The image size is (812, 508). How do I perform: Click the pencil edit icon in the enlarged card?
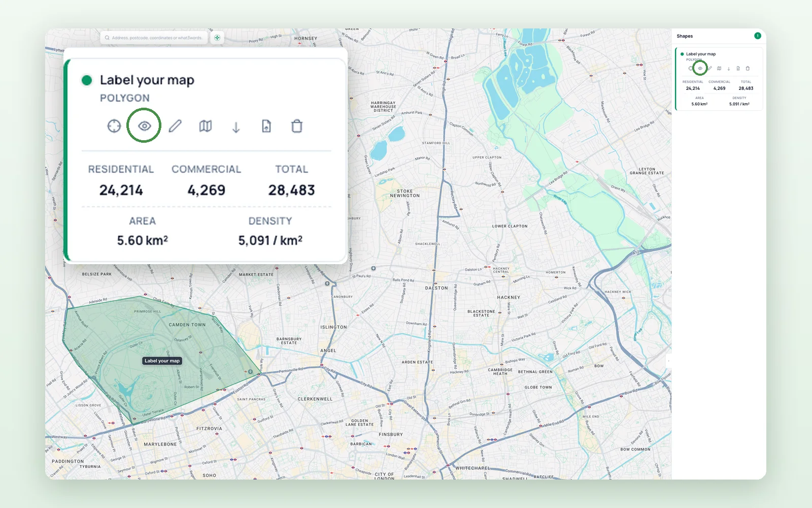[x=175, y=125]
